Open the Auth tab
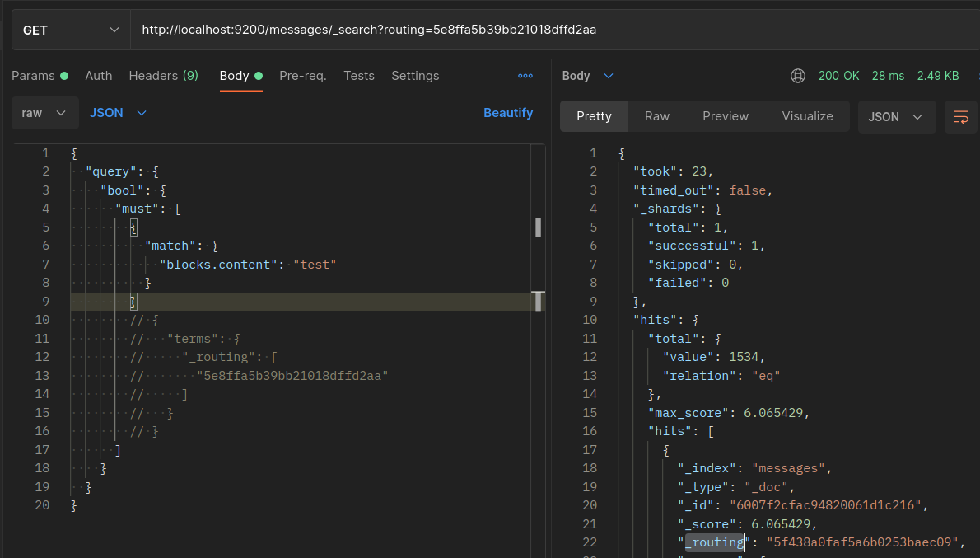980x558 pixels. point(99,76)
